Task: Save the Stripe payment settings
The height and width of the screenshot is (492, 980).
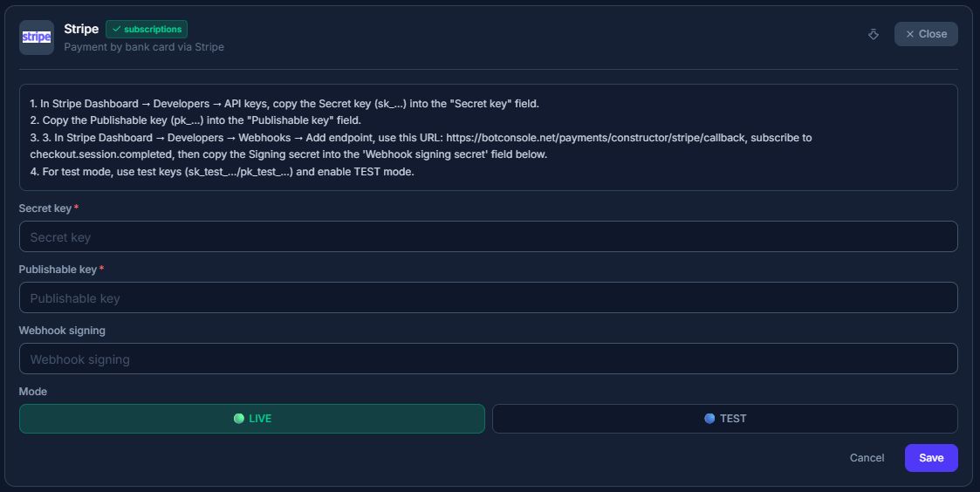Action: [x=930, y=458]
